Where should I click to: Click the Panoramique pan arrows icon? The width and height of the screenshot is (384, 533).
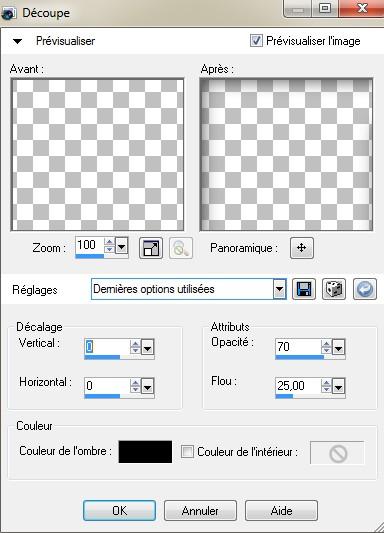(x=302, y=248)
